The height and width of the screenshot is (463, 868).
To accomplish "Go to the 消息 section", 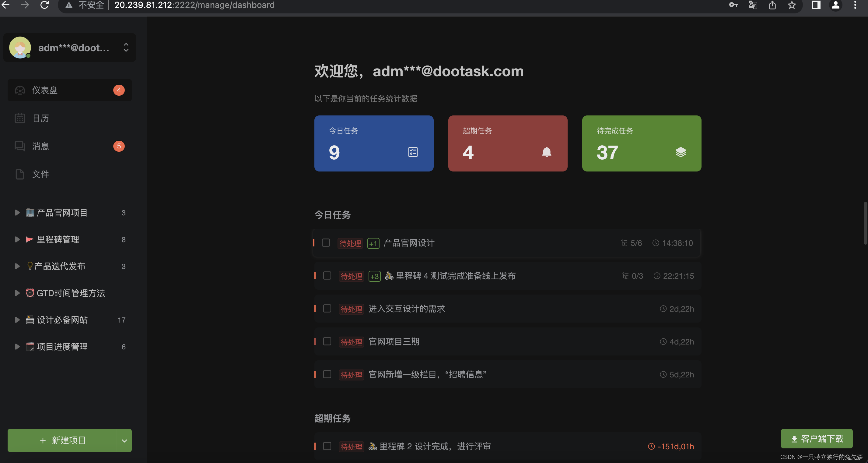I will point(40,146).
